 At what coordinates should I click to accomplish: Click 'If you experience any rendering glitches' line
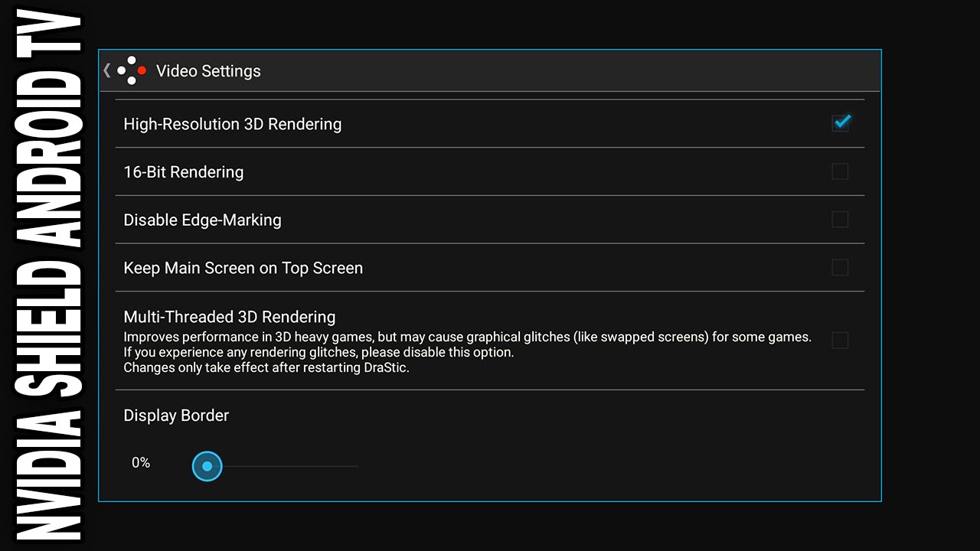pyautogui.click(x=318, y=352)
